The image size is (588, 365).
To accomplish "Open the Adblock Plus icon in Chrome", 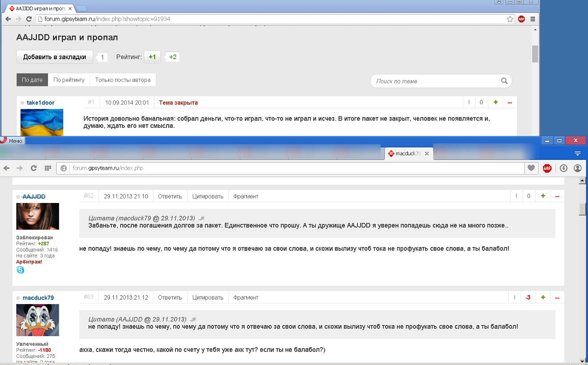I will coord(521,19).
